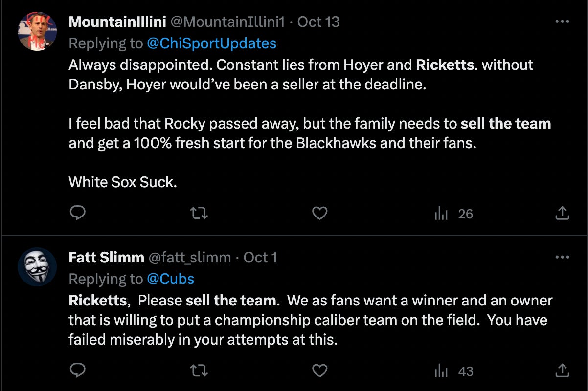
Task: Open MountainIllini display name profile
Action: pos(117,22)
